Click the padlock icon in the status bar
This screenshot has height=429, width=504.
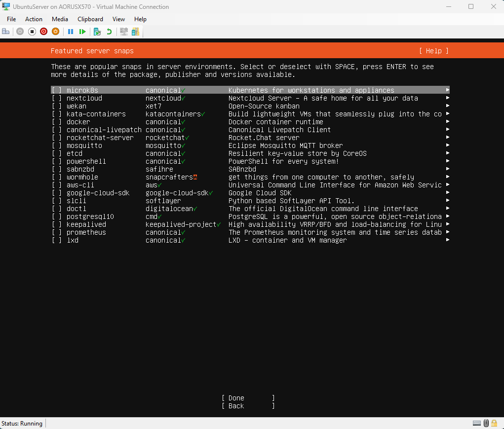[x=494, y=423]
